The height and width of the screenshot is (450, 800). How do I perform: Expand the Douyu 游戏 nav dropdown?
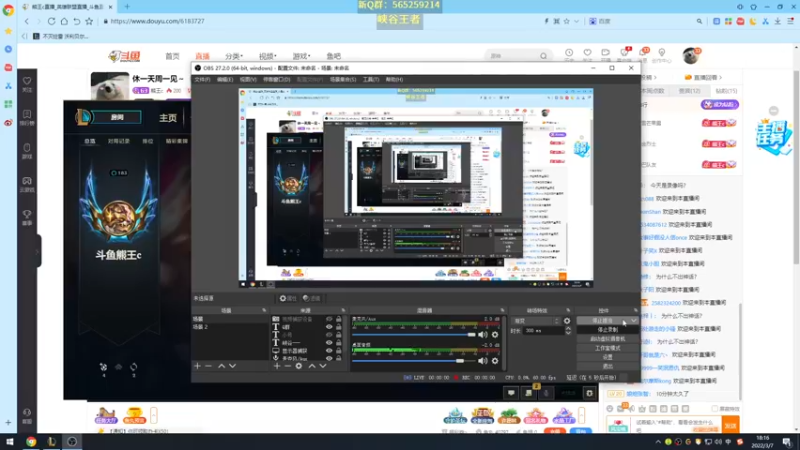[301, 56]
